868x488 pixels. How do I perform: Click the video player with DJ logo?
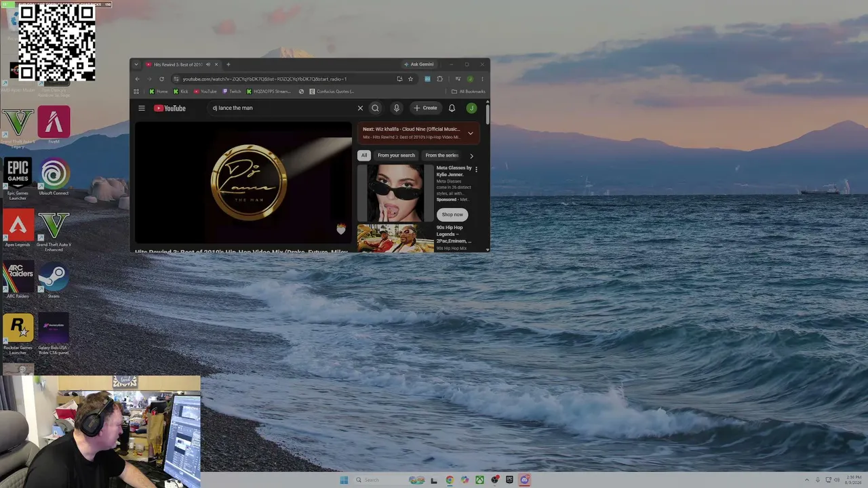pos(243,182)
